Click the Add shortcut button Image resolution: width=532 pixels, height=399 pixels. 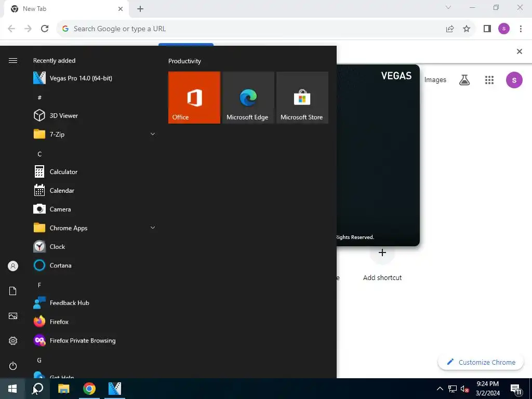[382, 264]
